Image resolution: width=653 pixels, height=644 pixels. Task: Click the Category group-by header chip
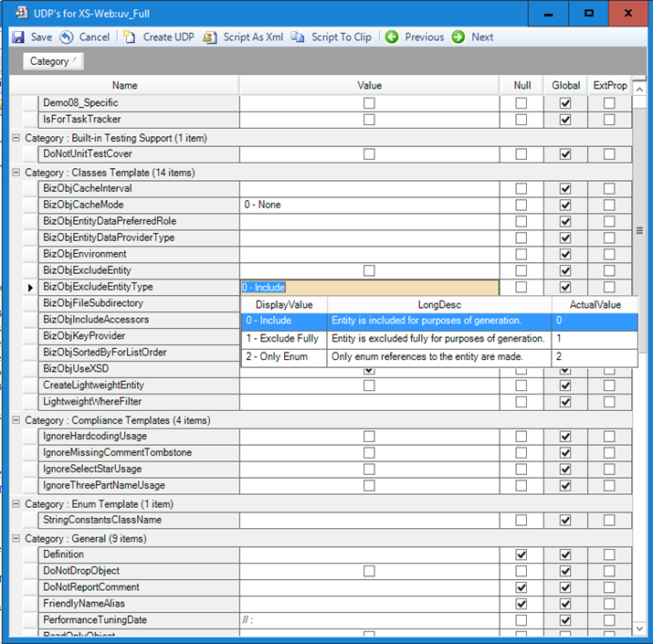point(53,61)
